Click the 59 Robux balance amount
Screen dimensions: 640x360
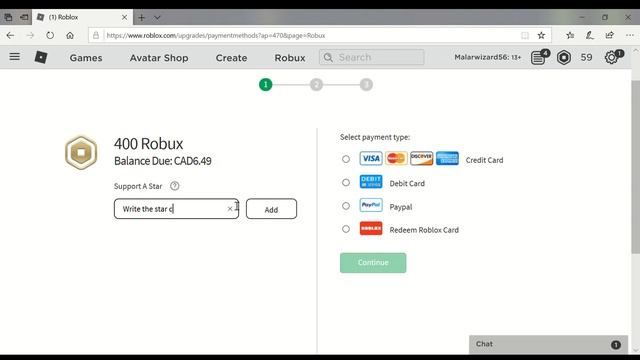(587, 58)
